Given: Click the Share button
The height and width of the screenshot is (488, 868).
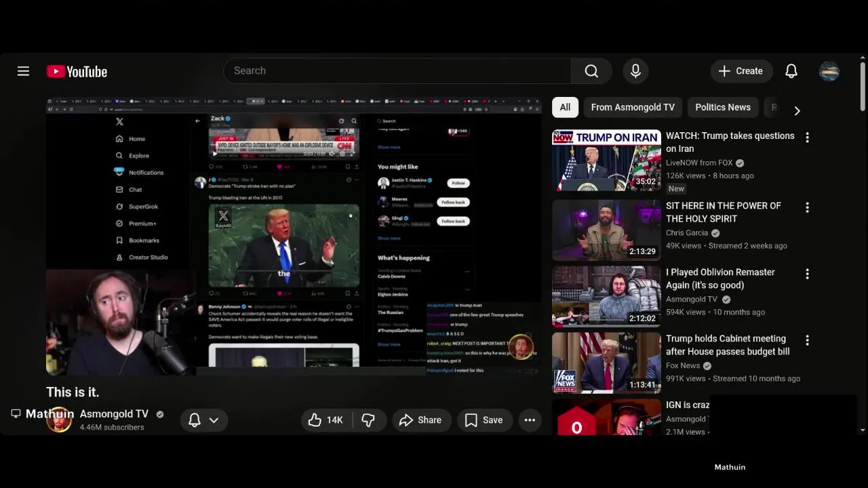Looking at the screenshot, I should pos(420,420).
